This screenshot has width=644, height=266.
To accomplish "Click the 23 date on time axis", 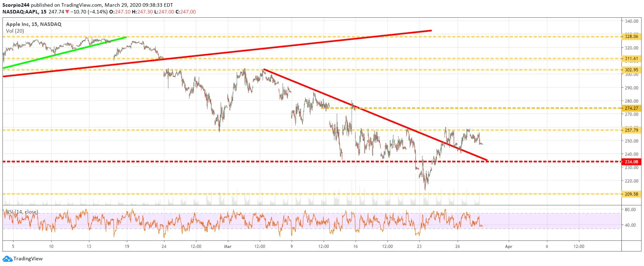I will point(419,246).
